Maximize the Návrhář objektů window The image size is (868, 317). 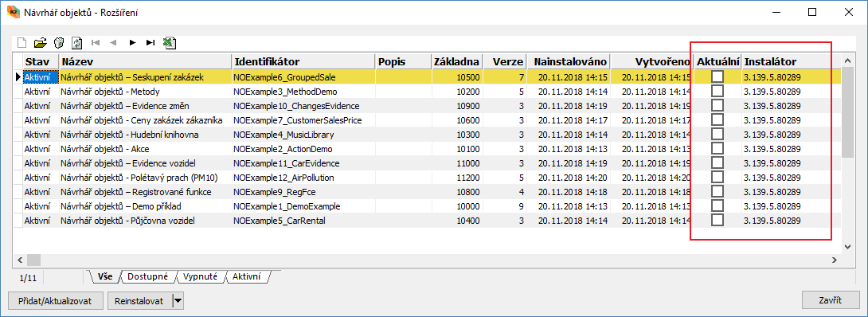click(812, 12)
